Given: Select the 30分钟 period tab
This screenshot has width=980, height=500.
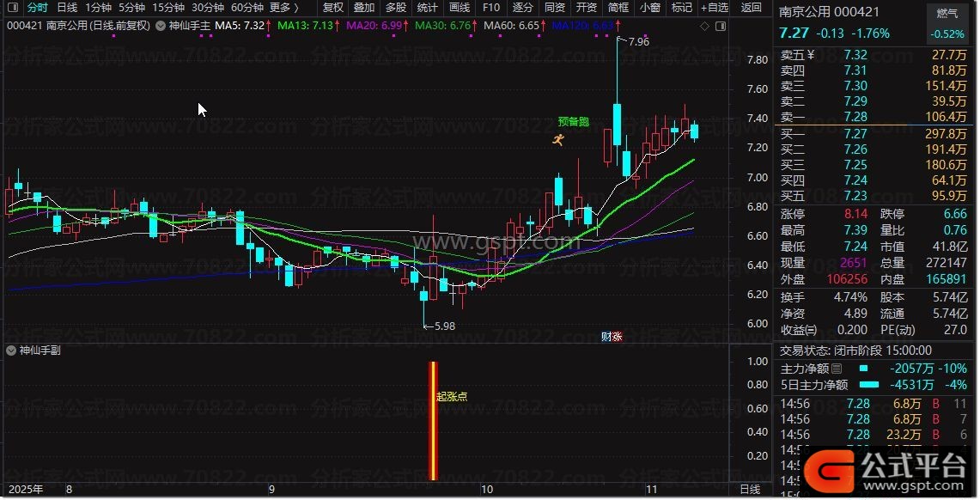Looking at the screenshot, I should coord(208,8).
